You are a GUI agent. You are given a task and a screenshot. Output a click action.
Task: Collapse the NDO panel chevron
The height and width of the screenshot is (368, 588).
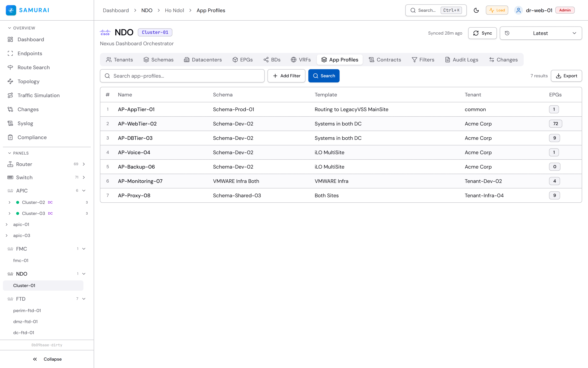click(84, 274)
